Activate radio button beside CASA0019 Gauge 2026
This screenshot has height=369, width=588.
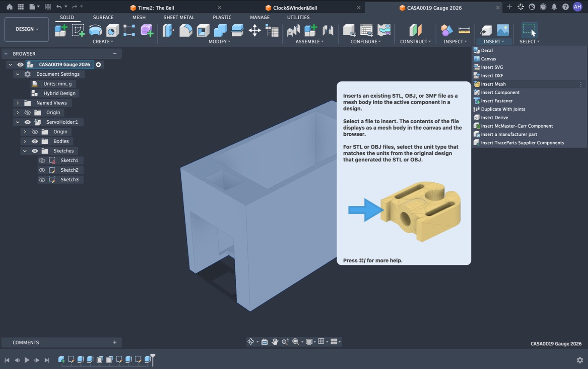click(98, 65)
